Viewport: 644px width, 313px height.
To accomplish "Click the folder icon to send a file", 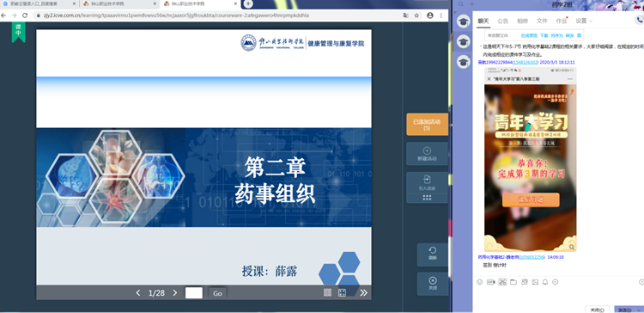I will click(x=513, y=282).
